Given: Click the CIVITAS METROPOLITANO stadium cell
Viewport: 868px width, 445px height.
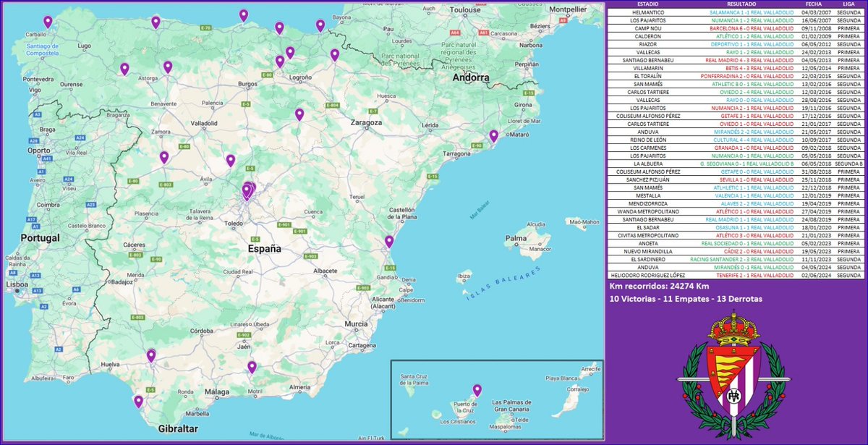Looking at the screenshot, I should click(x=647, y=235).
